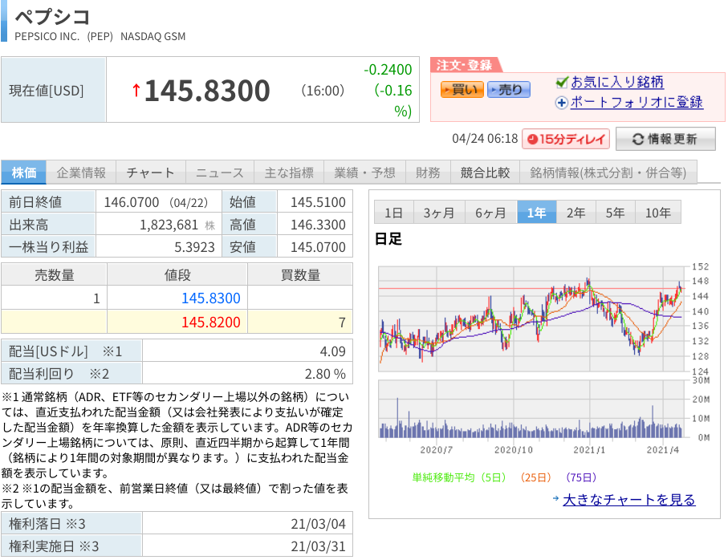The width and height of the screenshot is (728, 560).
Task: Select the 1年 chart range
Action: [536, 213]
